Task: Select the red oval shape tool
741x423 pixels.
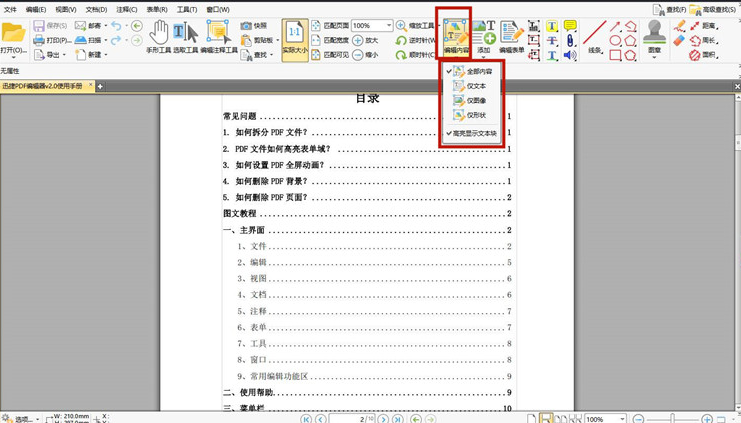Action: coord(615,41)
